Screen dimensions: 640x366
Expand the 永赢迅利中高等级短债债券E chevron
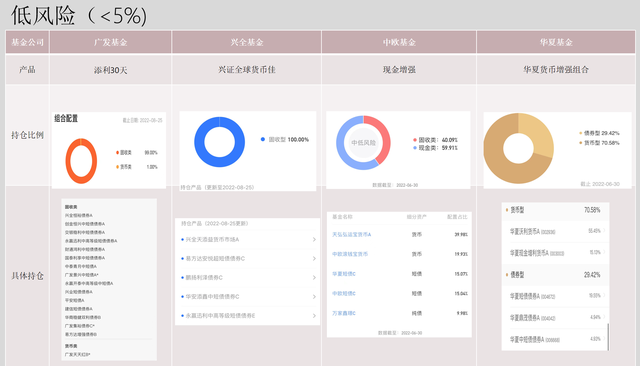(x=314, y=316)
